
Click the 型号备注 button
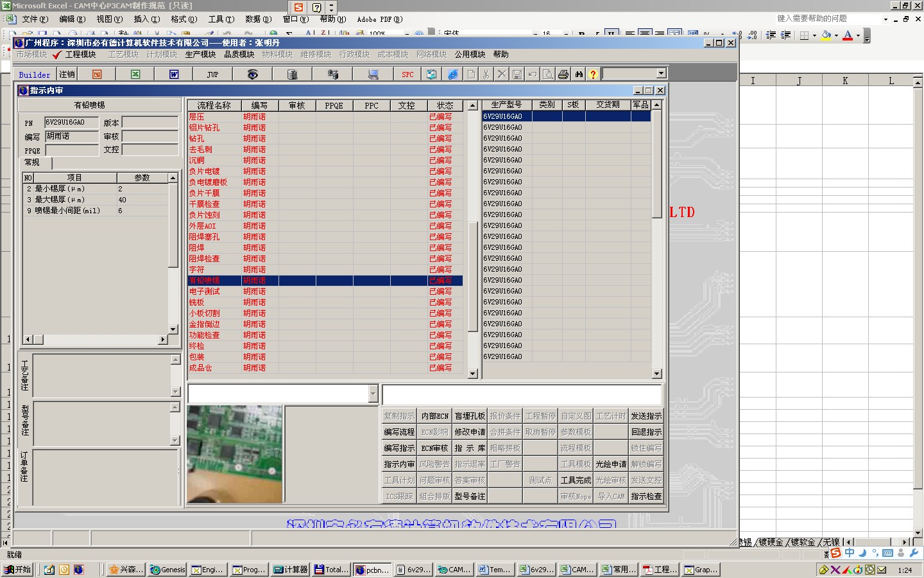pyautogui.click(x=470, y=496)
